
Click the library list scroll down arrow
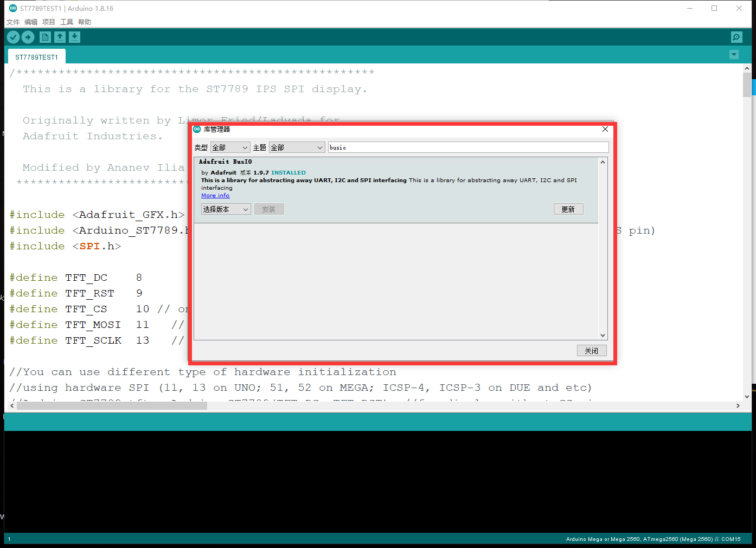pos(603,336)
